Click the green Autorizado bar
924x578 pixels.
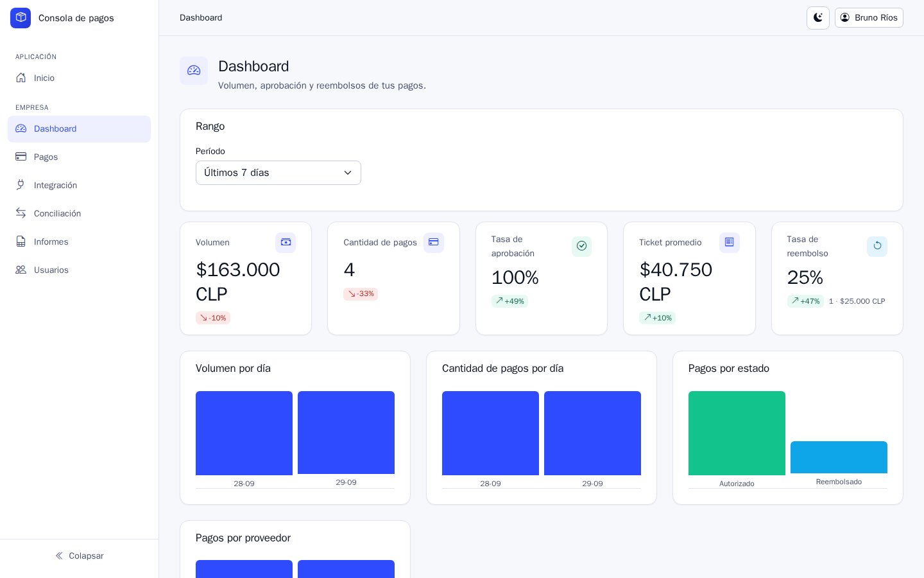click(x=737, y=433)
